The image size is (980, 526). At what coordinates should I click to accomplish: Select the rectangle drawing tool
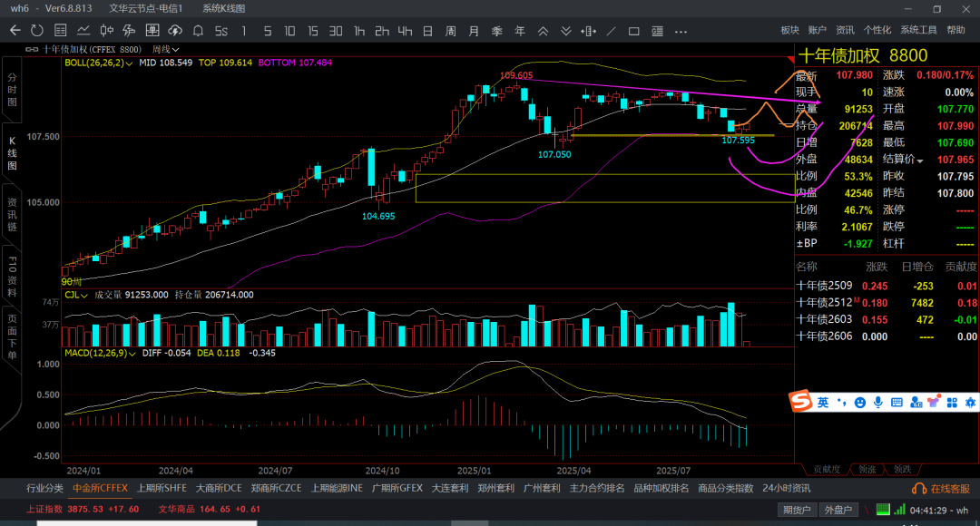click(x=633, y=31)
